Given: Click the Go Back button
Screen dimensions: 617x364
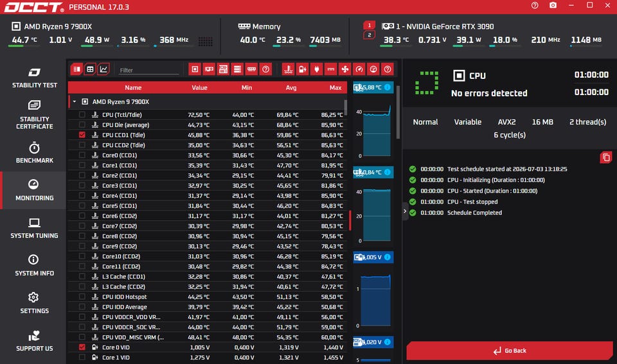Looking at the screenshot, I should click(x=510, y=351).
